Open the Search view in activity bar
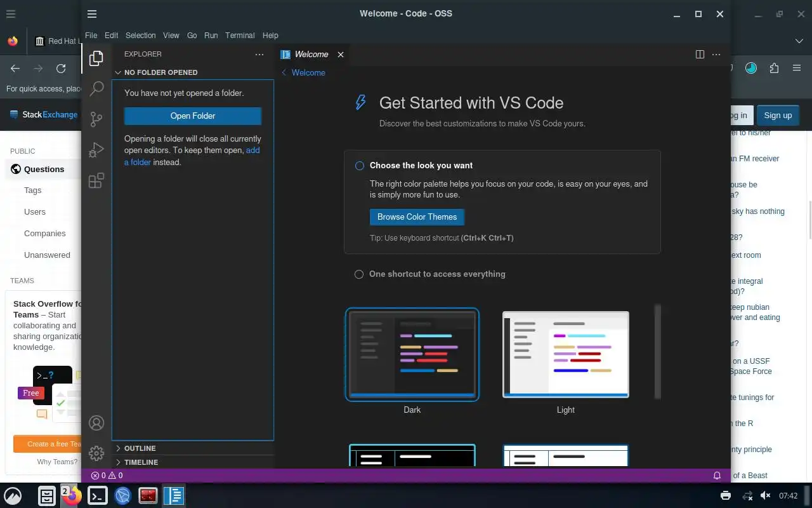Screen dimensions: 812x508 coord(96,89)
